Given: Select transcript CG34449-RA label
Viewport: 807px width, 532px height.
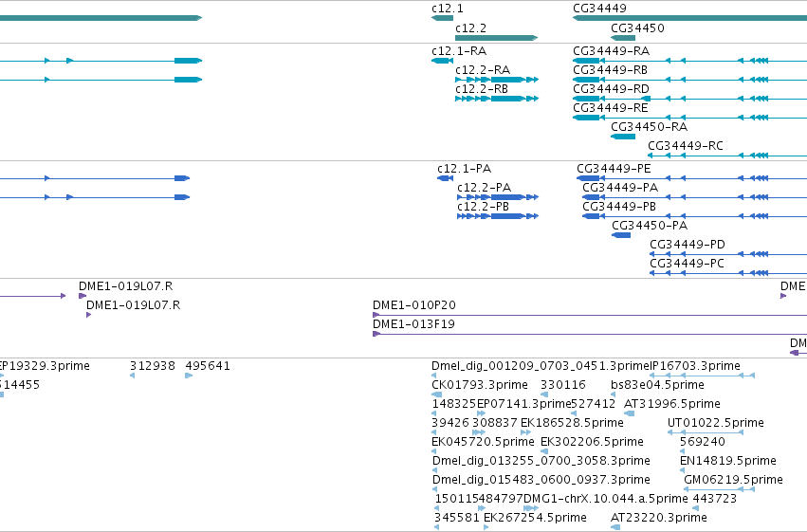Looking at the screenshot, I should click(611, 51).
